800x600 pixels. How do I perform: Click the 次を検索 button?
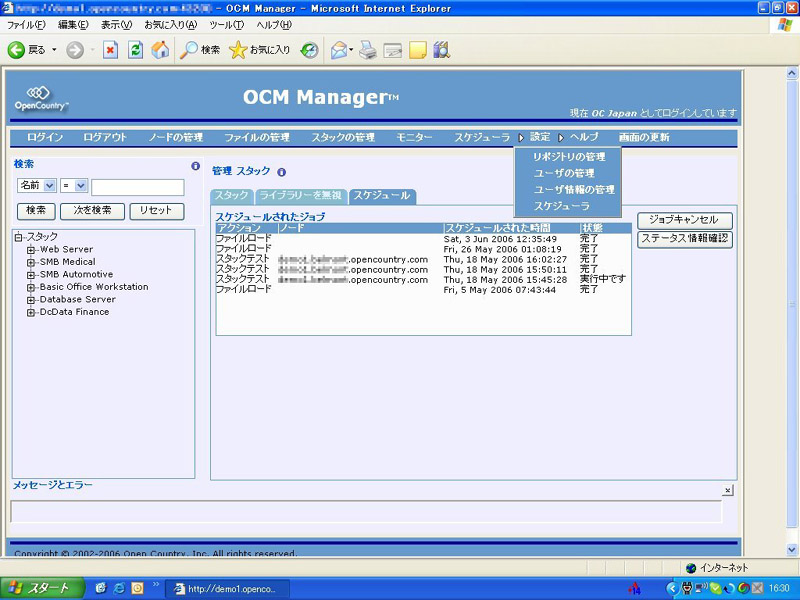[92, 211]
